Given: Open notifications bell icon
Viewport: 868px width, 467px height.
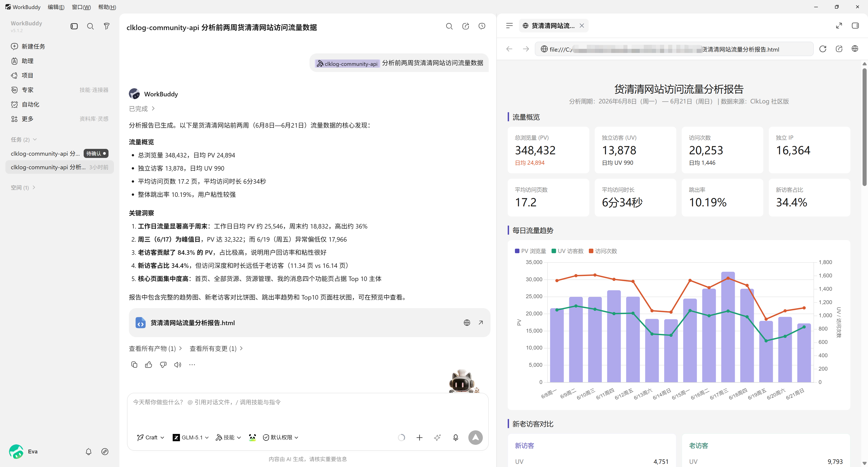Looking at the screenshot, I should [89, 452].
